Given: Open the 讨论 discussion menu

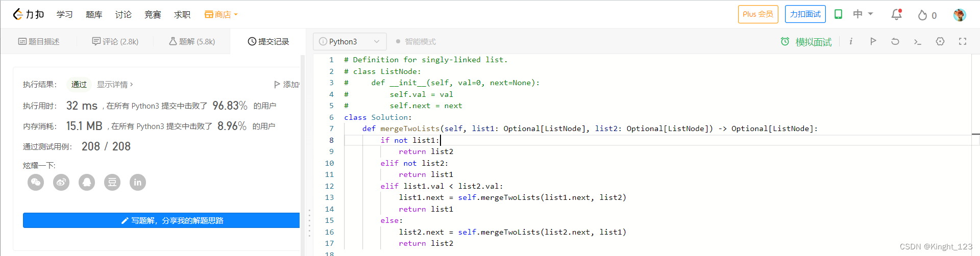Looking at the screenshot, I should (123, 14).
